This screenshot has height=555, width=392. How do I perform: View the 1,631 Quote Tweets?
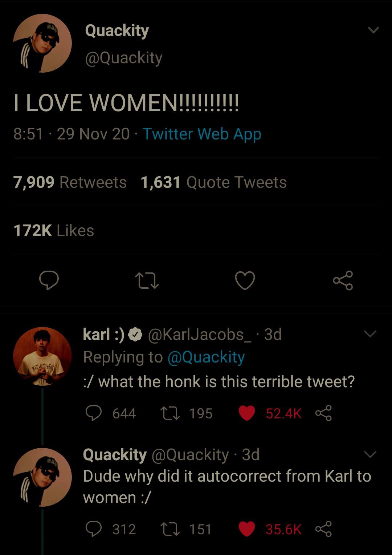click(x=213, y=182)
